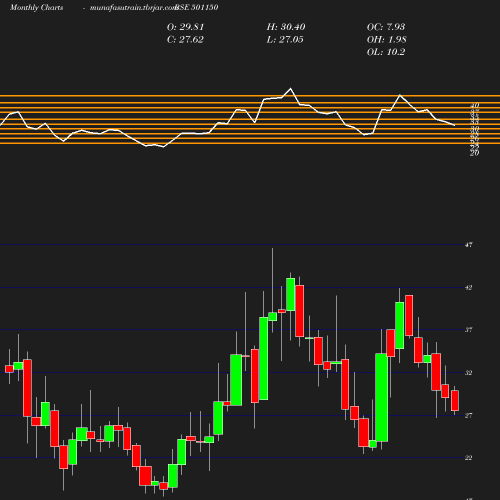Image resolution: width=500 pixels, height=500 pixels.
Task: Click the 'OH: 1.98' reading
Action: [386, 40]
